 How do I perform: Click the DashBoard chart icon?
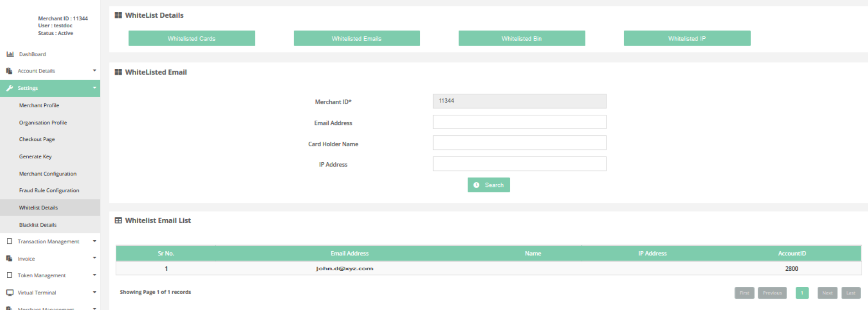10,54
